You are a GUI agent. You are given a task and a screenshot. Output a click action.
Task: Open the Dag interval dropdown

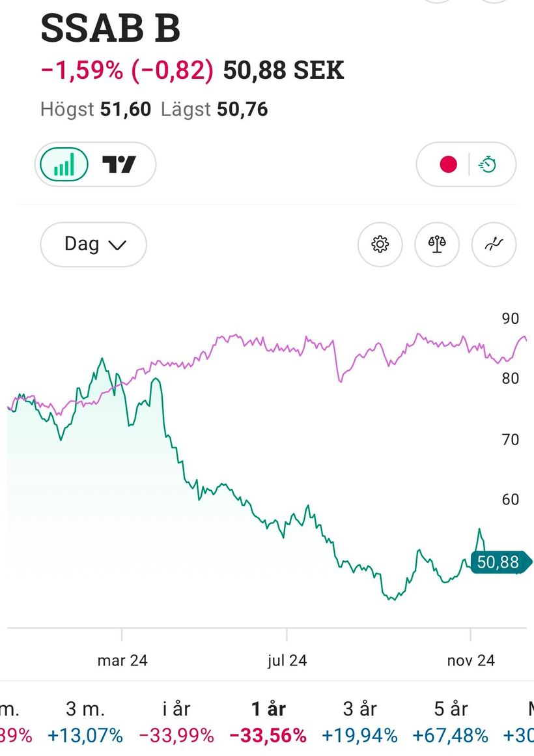(93, 244)
